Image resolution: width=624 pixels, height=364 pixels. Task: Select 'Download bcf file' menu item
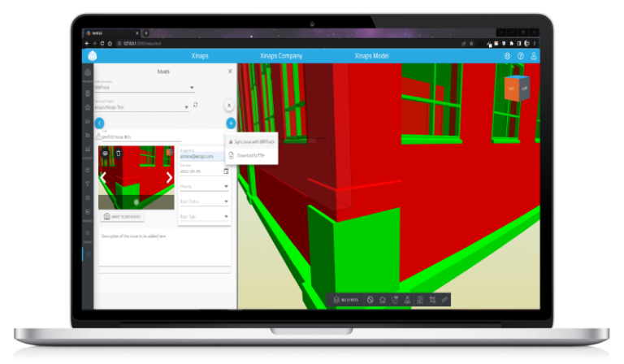tap(252, 155)
